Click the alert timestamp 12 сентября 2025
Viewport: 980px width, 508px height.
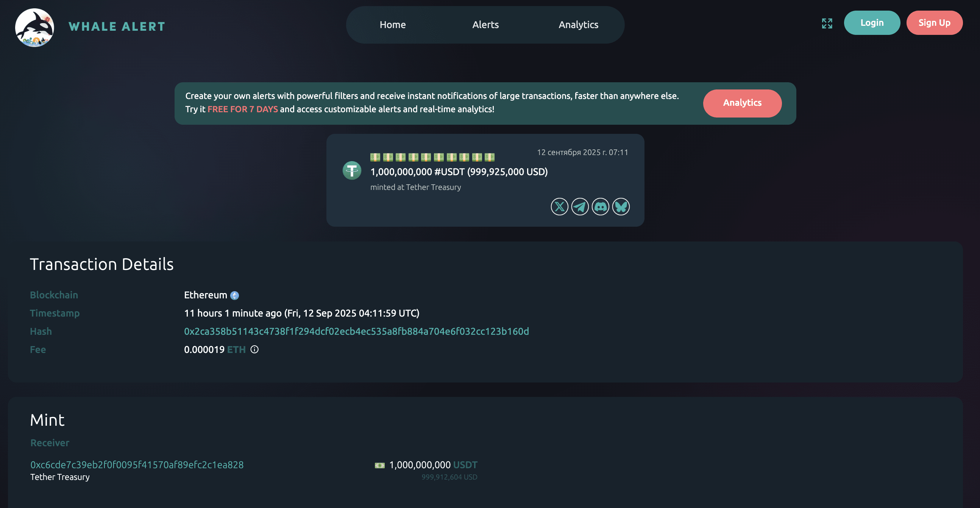[582, 152]
